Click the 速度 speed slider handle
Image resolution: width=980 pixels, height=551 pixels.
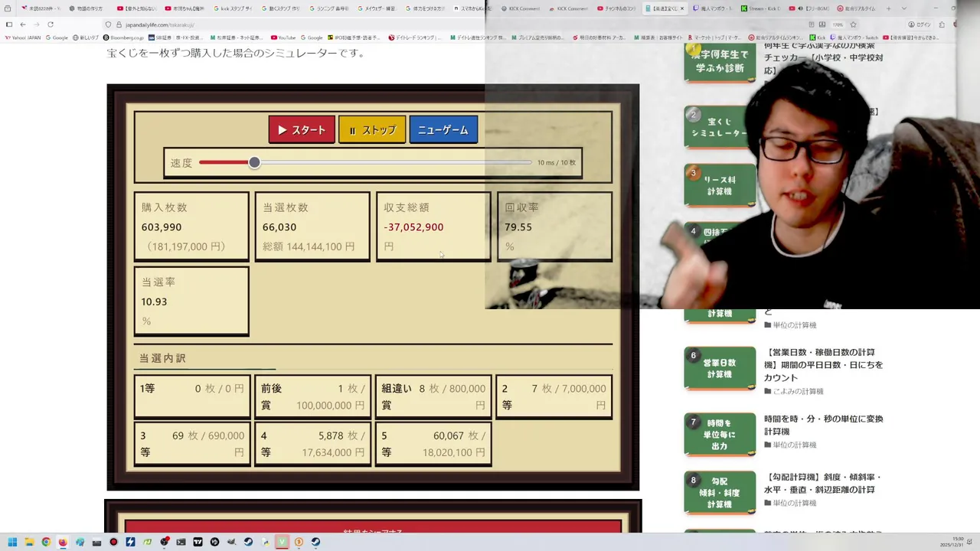pyautogui.click(x=254, y=162)
